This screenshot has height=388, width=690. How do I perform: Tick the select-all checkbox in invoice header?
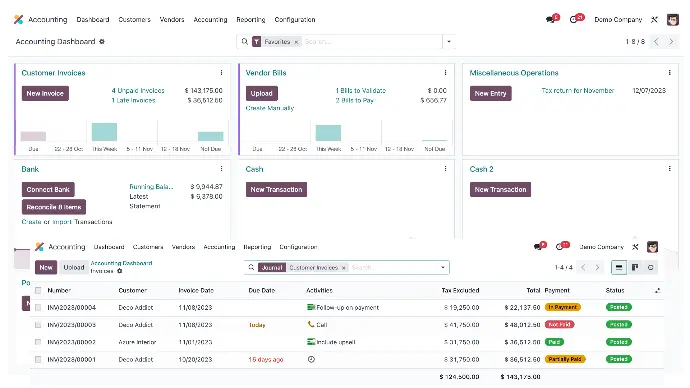coord(38,290)
